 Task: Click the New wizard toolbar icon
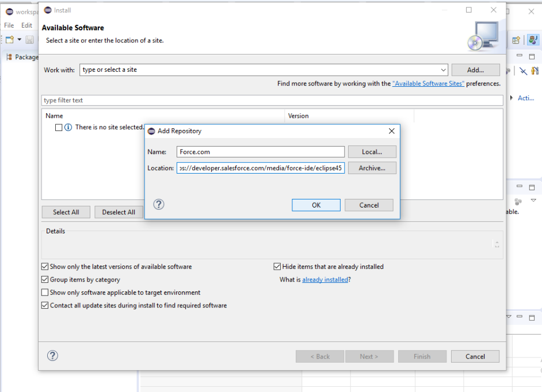pos(10,40)
